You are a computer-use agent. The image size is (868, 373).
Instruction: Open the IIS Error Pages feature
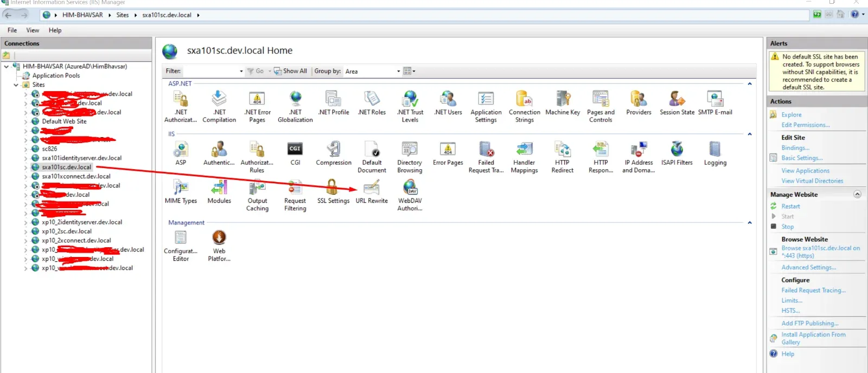click(x=448, y=153)
